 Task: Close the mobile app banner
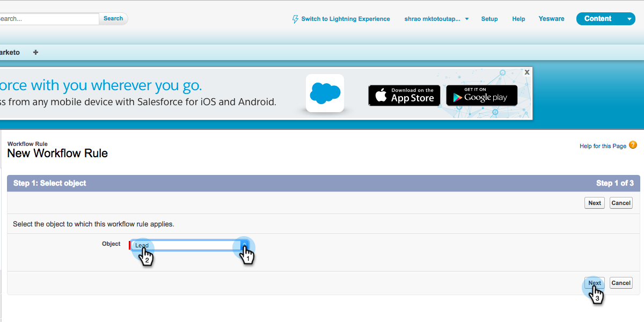coord(527,71)
